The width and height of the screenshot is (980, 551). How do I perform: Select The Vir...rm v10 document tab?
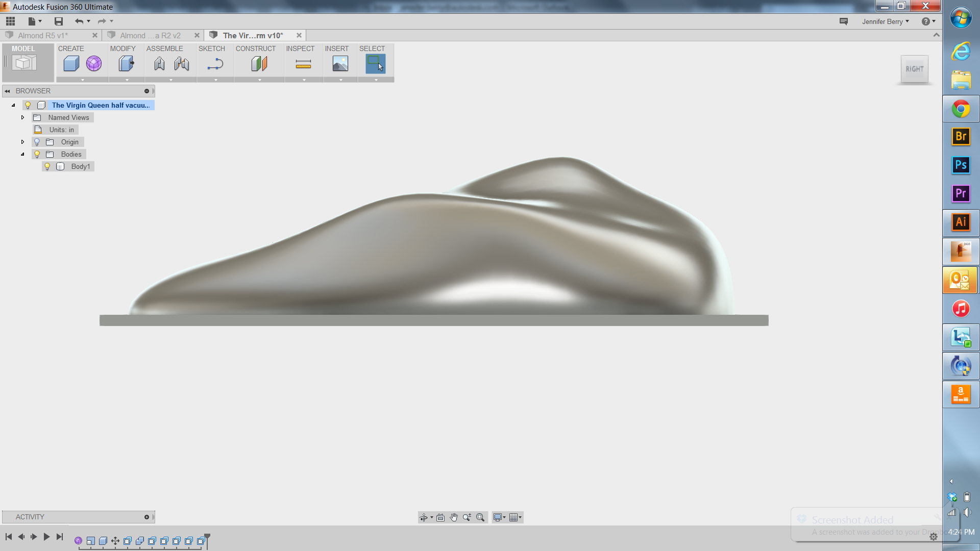point(253,35)
